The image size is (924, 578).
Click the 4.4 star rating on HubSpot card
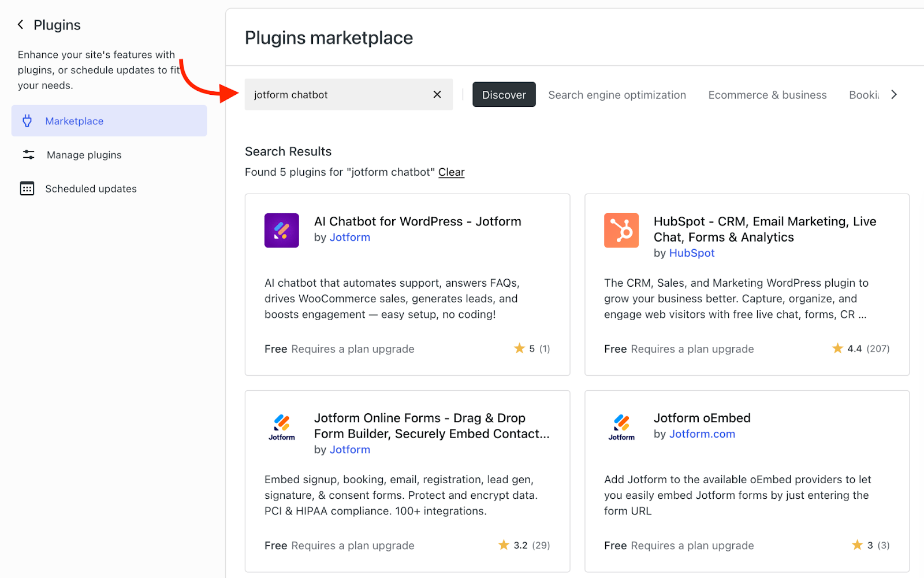click(x=853, y=348)
